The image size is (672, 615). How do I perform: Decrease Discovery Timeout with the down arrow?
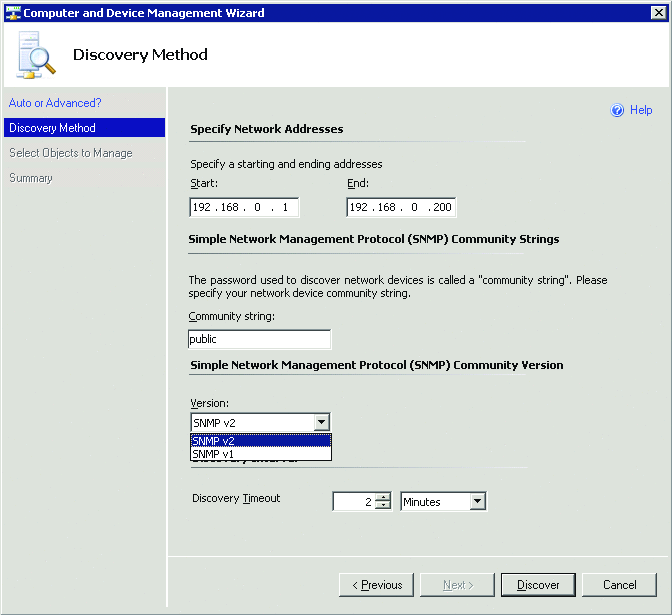click(x=383, y=507)
